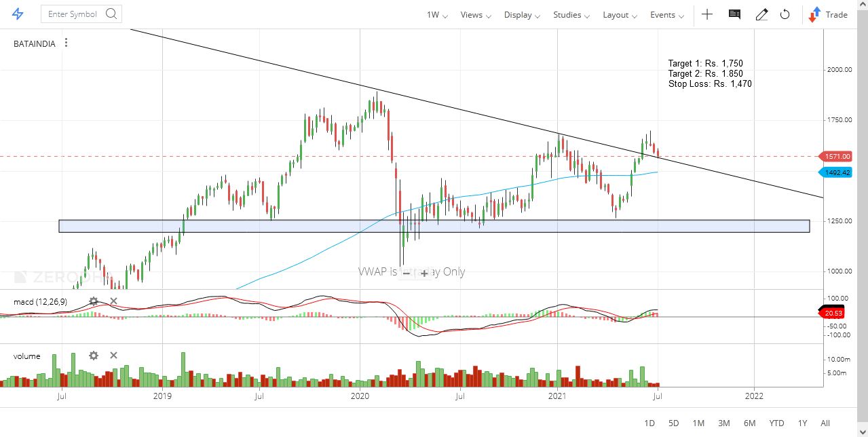Open volume study settings gear
This screenshot has width=868, height=437.
pos(94,356)
